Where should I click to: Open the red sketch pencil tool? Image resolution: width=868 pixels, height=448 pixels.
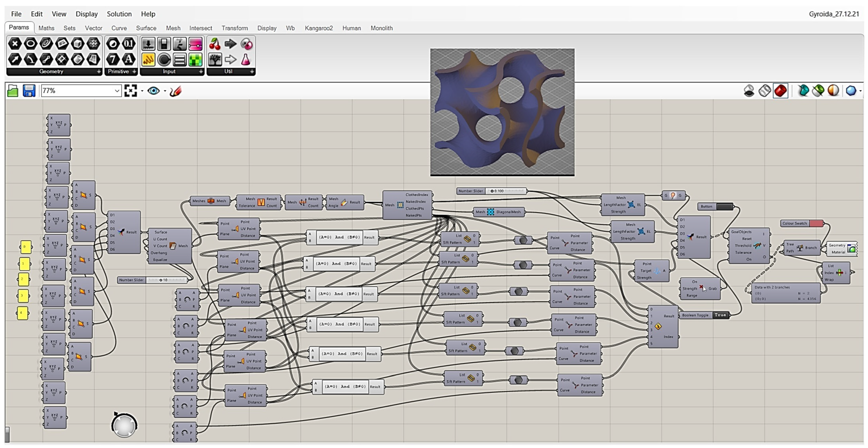click(x=176, y=91)
